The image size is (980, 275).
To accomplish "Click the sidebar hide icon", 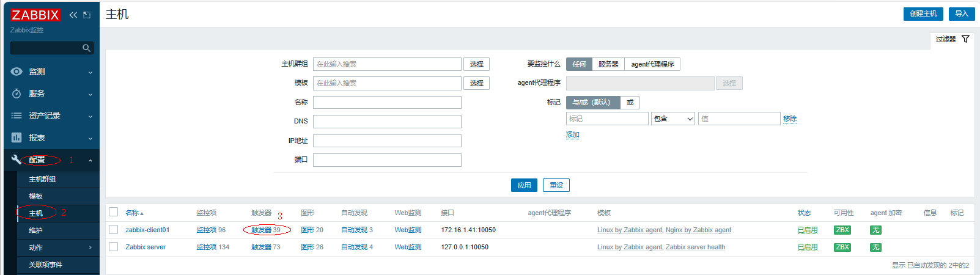I will coord(87,15).
